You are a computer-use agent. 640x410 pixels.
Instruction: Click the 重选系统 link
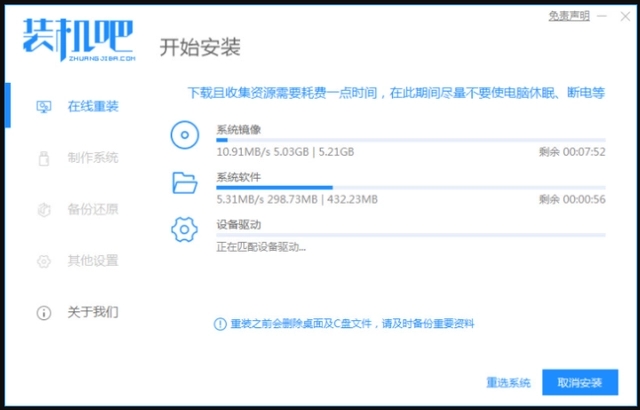coord(508,383)
